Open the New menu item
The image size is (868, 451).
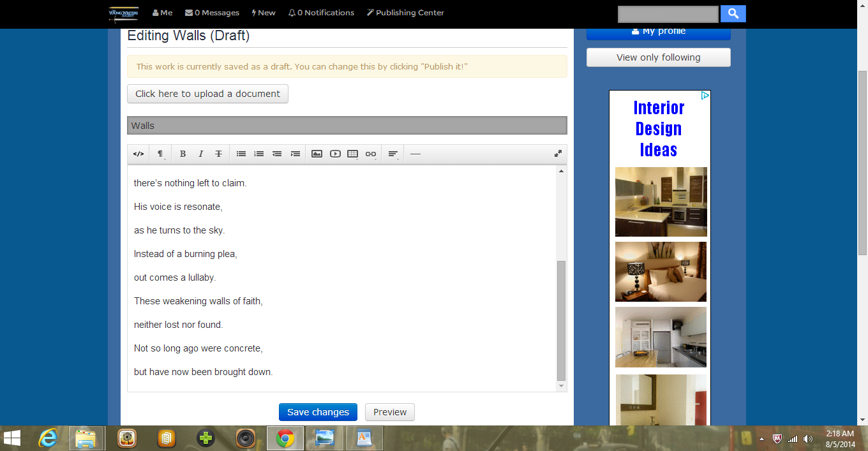point(264,13)
